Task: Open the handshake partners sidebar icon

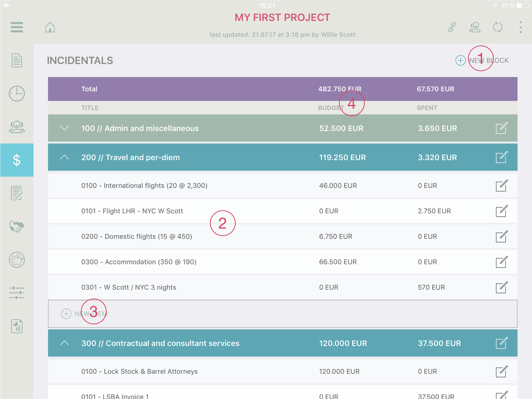Action: 17,226
